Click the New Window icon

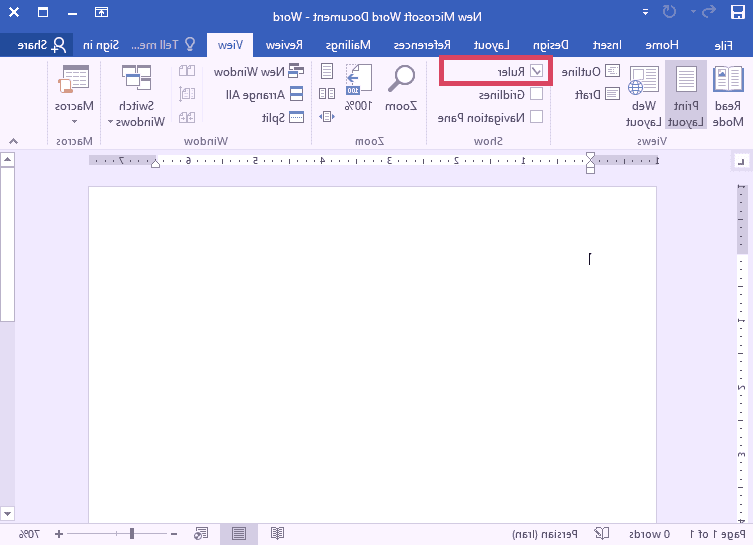(295, 72)
